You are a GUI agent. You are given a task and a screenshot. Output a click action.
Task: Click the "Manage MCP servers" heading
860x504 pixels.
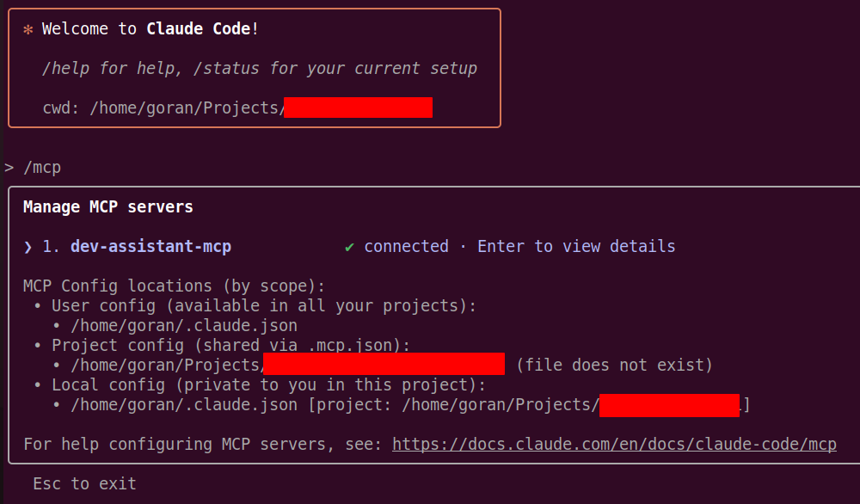tap(108, 207)
